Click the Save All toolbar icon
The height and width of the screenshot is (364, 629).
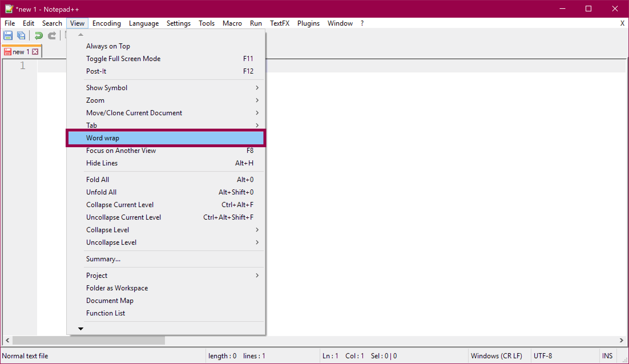21,36
